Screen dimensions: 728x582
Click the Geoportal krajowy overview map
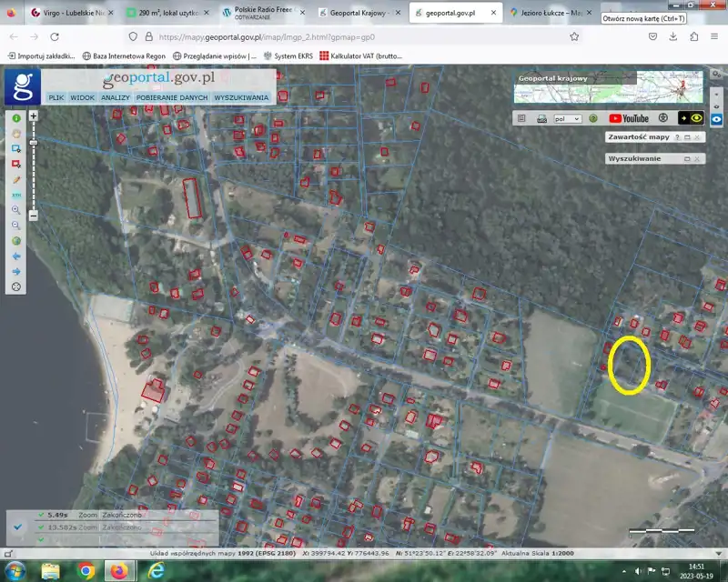(607, 88)
